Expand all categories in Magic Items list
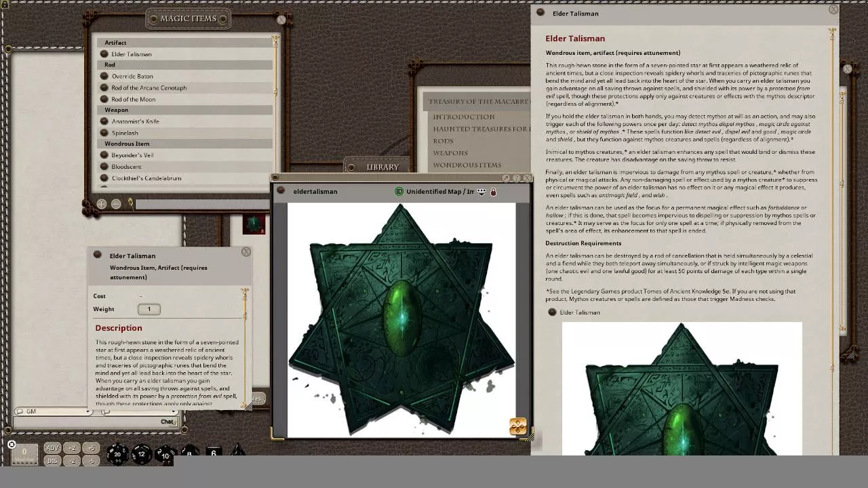This screenshot has width=868, height=488. tap(102, 203)
